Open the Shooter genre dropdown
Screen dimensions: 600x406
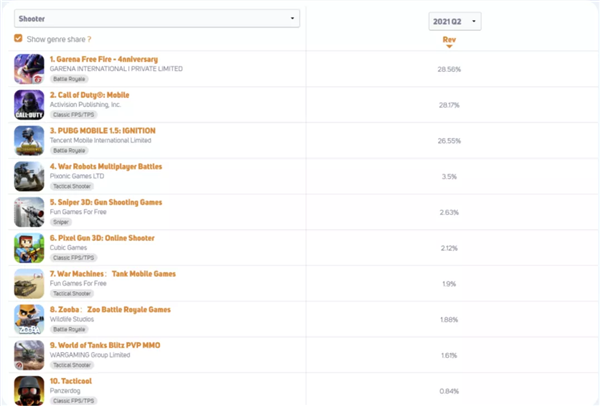157,19
